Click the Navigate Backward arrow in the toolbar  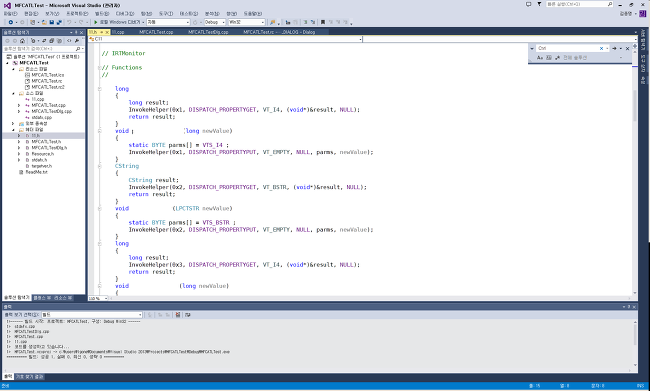(x=11, y=22)
